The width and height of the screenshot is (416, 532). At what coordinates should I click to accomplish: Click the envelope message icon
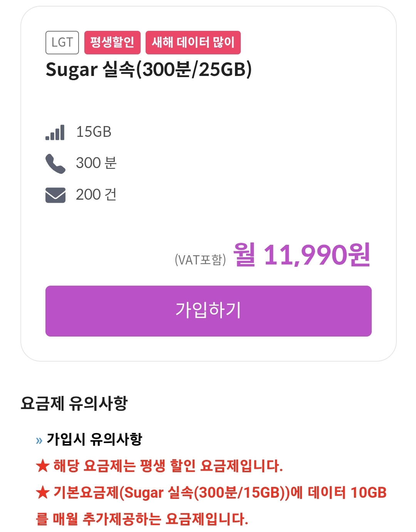pyautogui.click(x=55, y=195)
